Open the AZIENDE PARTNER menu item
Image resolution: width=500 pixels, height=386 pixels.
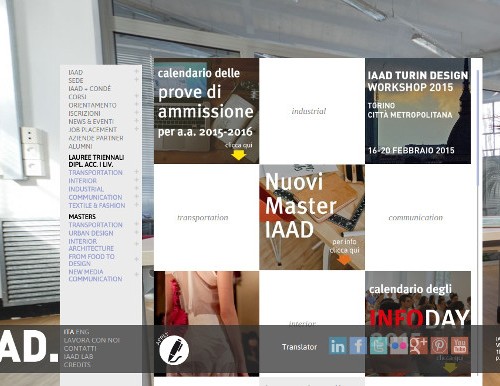(96, 138)
